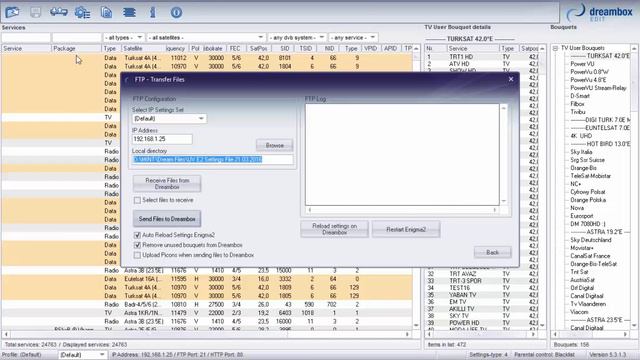Image resolution: width=640 pixels, height=360 pixels.
Task: Uncheck Remove unused bouquets from Dreambox
Action: pyautogui.click(x=137, y=245)
